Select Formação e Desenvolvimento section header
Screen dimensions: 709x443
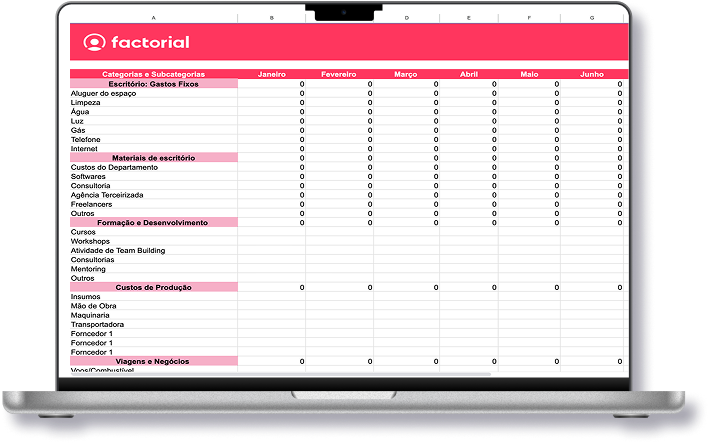pyautogui.click(x=153, y=222)
